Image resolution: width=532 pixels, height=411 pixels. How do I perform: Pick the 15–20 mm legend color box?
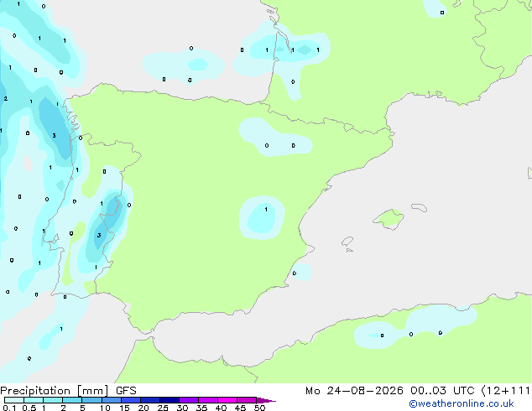click(x=130, y=400)
